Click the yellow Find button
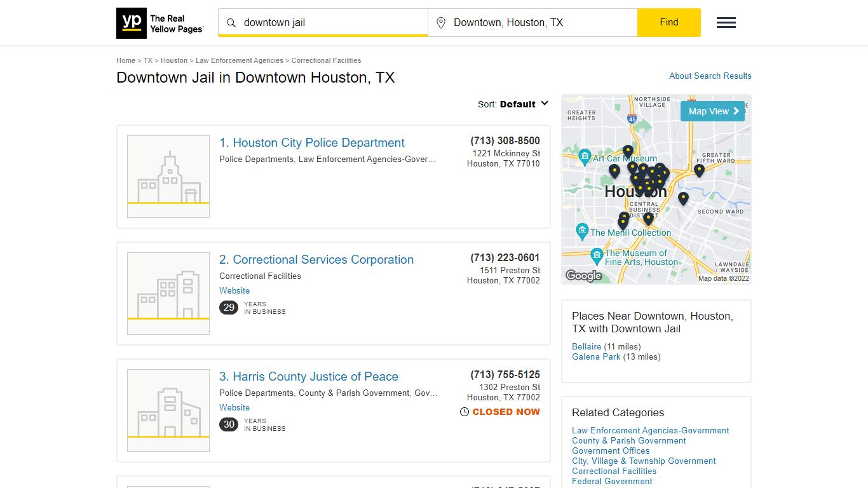This screenshot has width=868, height=488. [669, 22]
